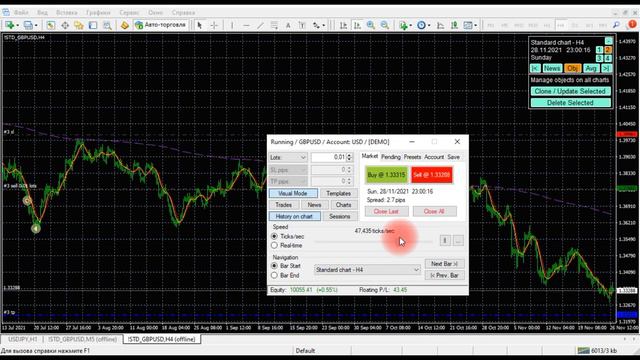640x360 pixels.
Task: Click the Close Last button
Action: [x=386, y=211]
